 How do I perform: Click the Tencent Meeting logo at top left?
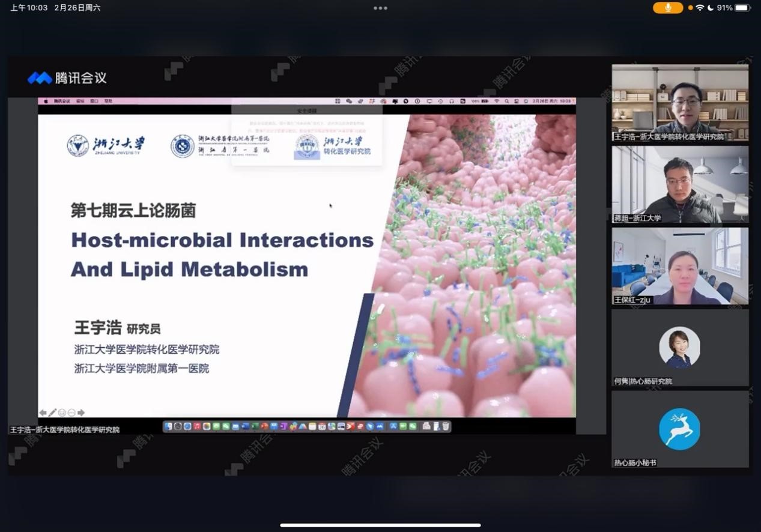pyautogui.click(x=40, y=77)
